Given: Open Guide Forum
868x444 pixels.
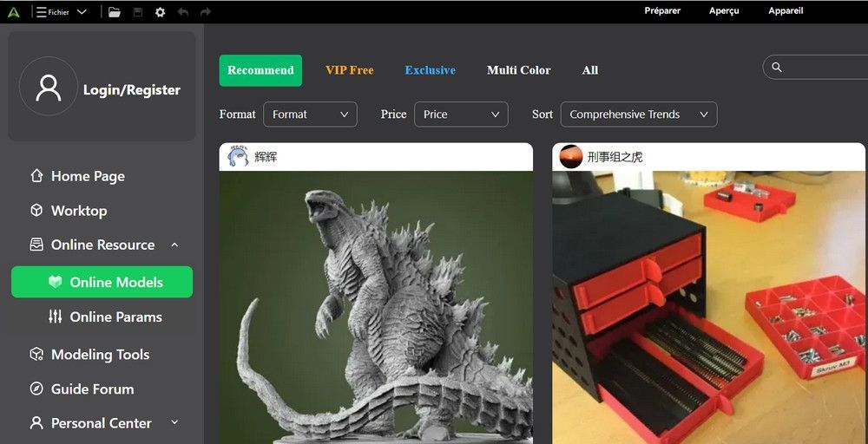Looking at the screenshot, I should tap(93, 389).
